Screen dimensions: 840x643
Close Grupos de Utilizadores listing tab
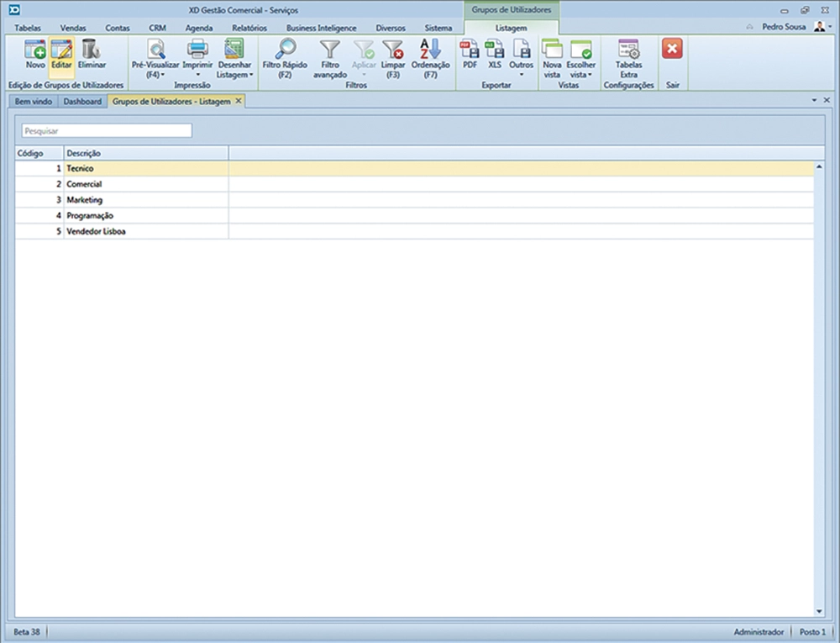pos(239,101)
